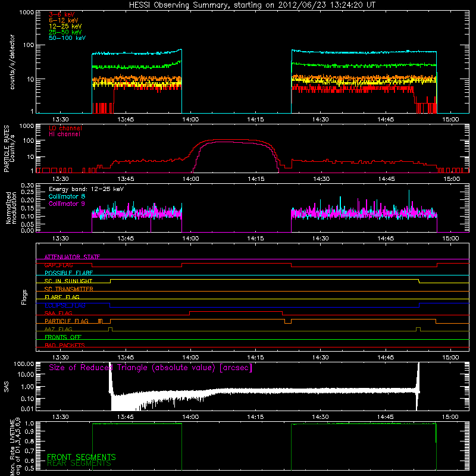This screenshot has height=476, width=476.
Task: Click the 1000 tick on particle rates axis
Action: (x=26, y=126)
